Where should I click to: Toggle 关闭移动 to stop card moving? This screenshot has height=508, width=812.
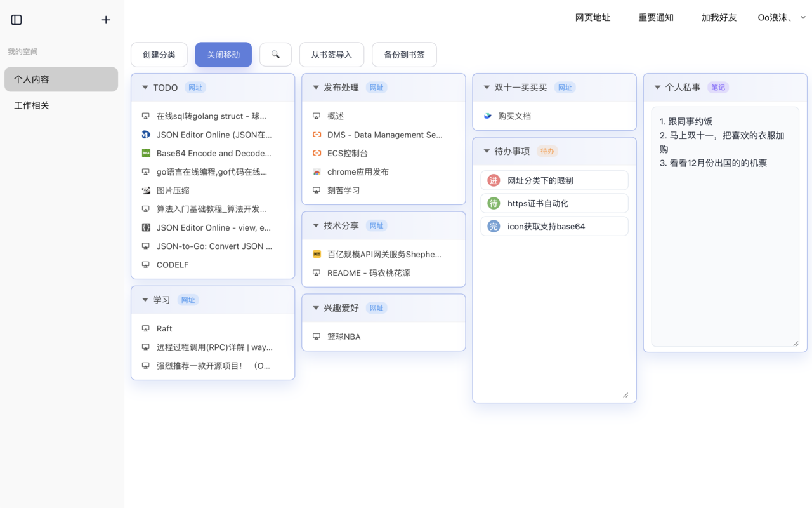223,55
